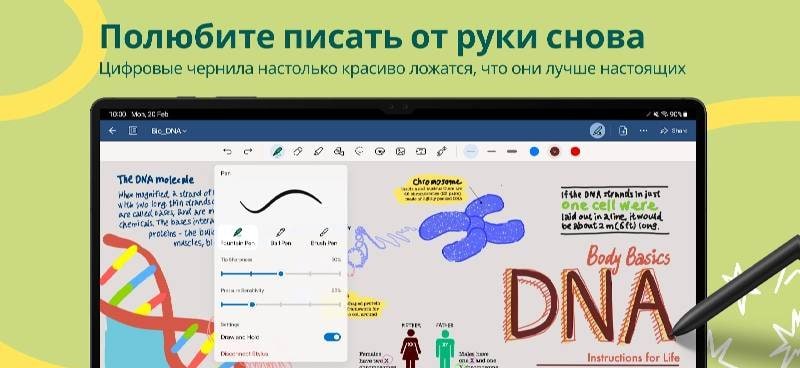Click the dark red MOTHER figure
The width and height of the screenshot is (800, 368).
411,349
